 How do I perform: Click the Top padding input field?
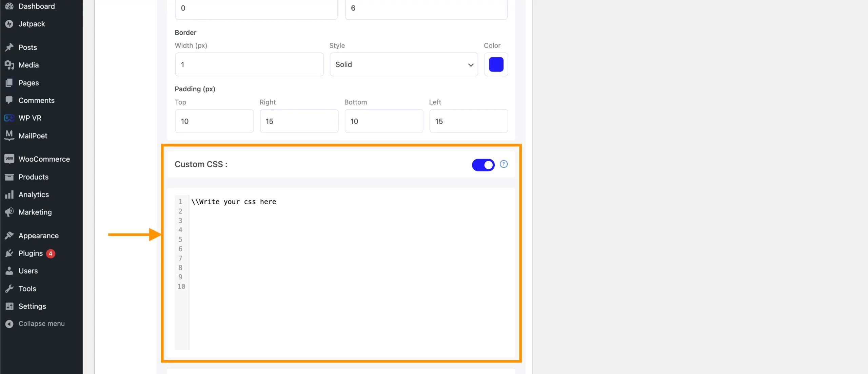(214, 121)
